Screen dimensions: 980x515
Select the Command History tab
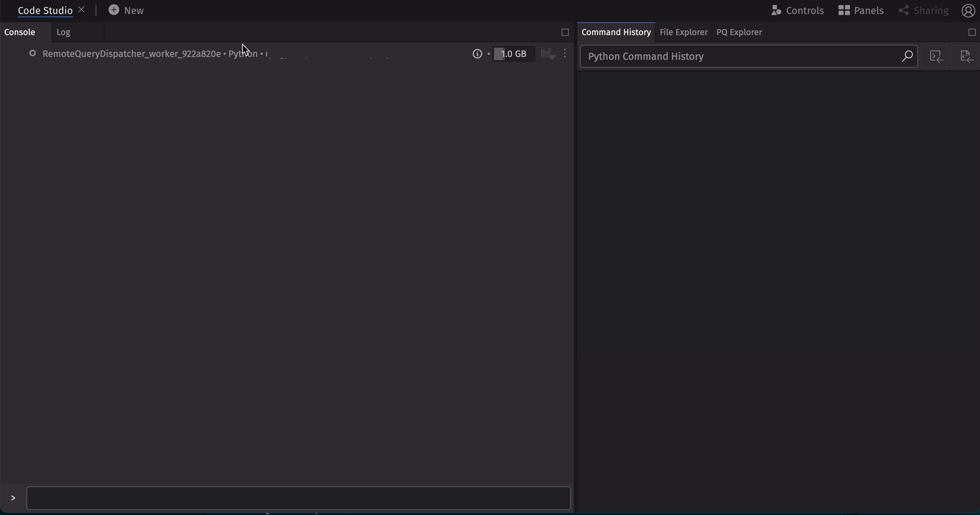[616, 32]
